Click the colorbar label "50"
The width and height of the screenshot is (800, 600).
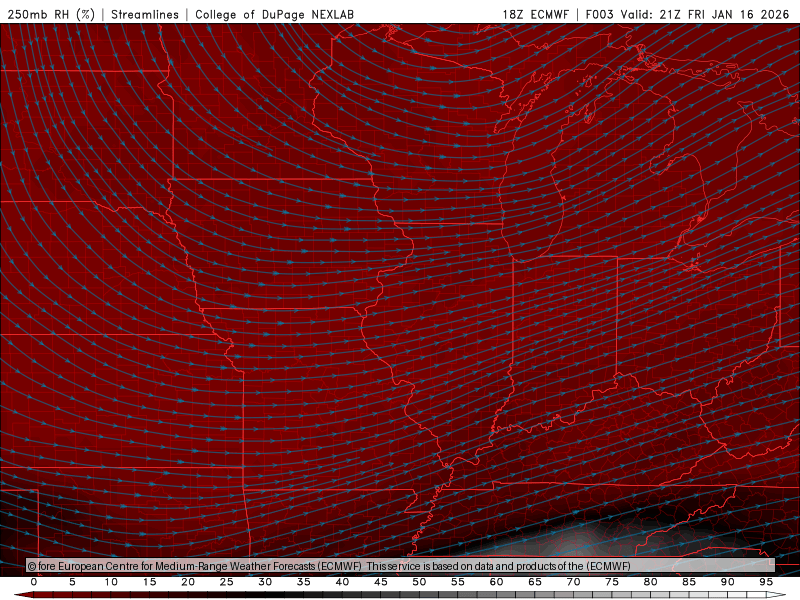pos(419,582)
